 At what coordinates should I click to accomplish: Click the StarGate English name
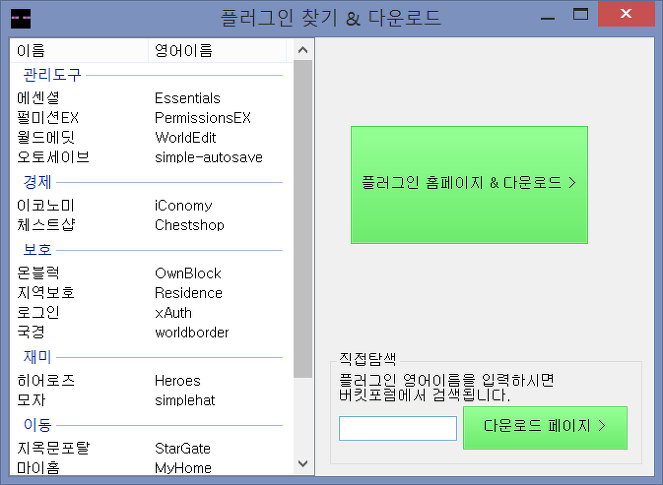point(183,448)
